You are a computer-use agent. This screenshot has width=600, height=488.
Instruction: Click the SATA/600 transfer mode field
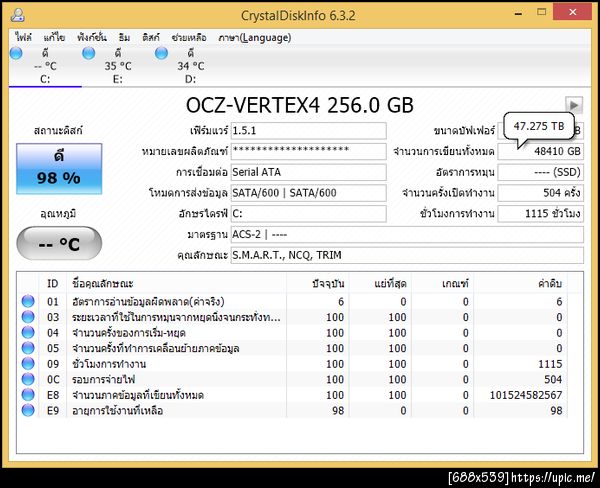coord(308,193)
